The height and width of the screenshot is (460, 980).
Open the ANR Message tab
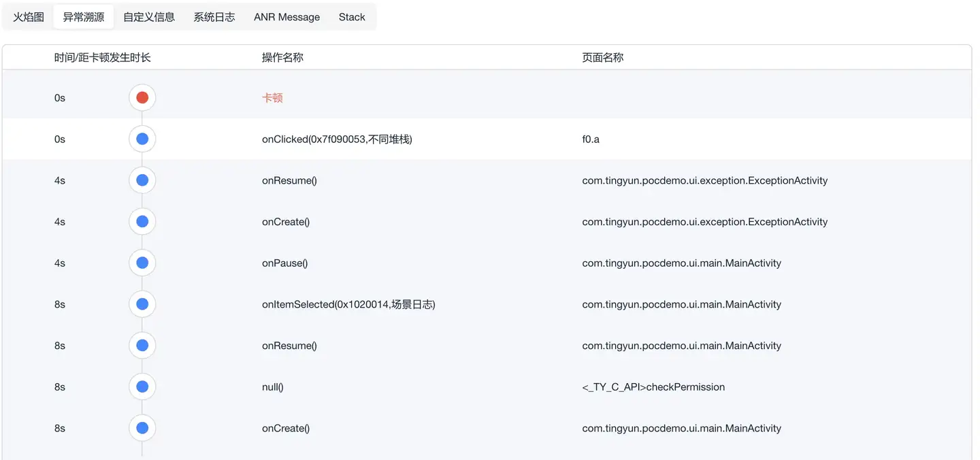(287, 17)
